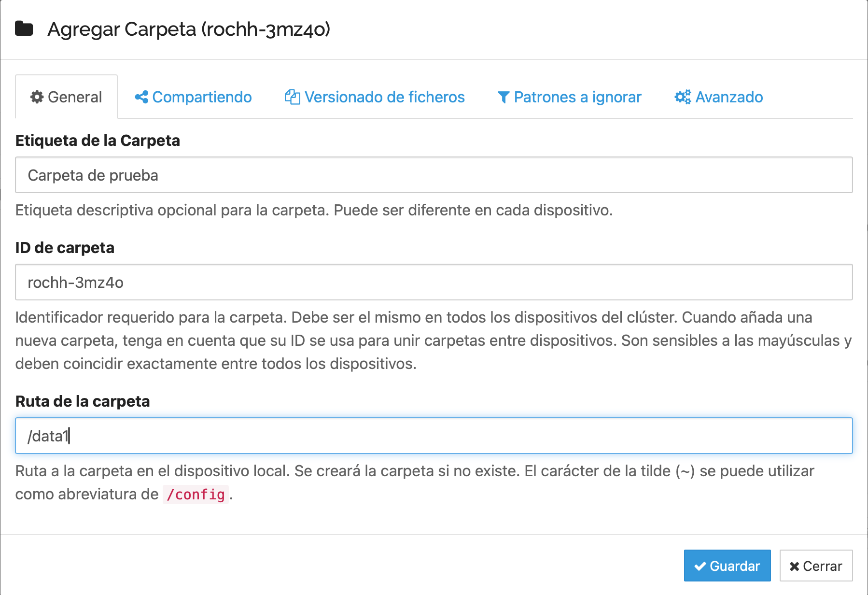Click the 'Ruta de la carpeta' label

click(83, 401)
